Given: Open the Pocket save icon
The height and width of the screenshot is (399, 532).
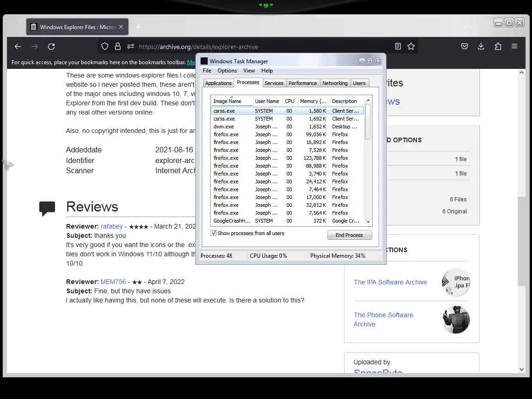Looking at the screenshot, I should [465, 47].
